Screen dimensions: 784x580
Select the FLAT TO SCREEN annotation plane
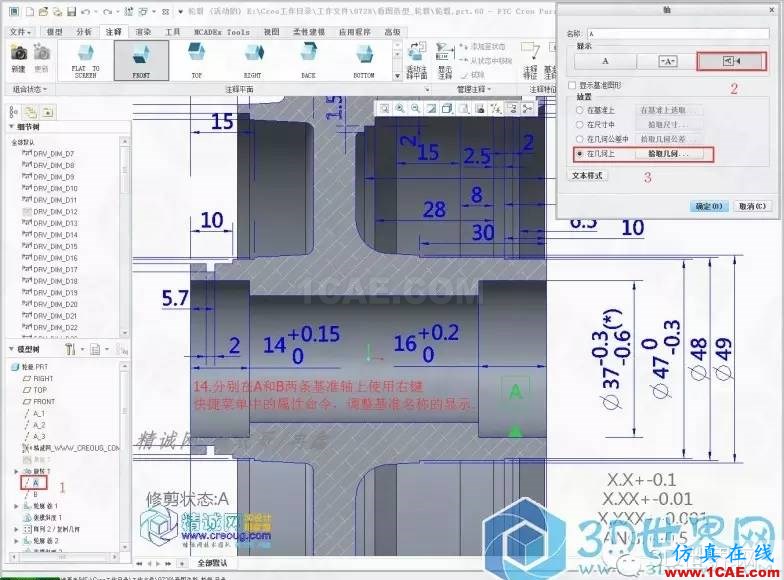tap(86, 60)
